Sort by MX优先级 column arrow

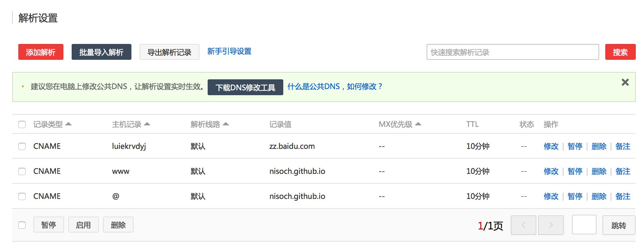[418, 124]
